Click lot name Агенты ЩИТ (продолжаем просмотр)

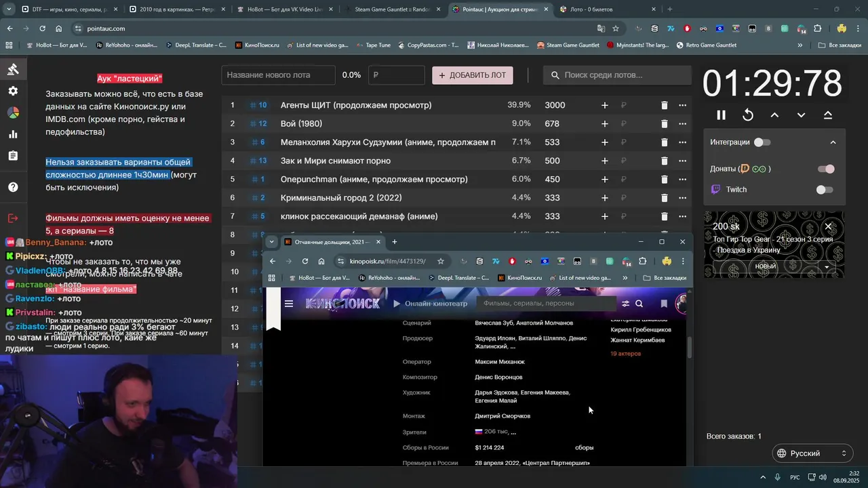(356, 105)
